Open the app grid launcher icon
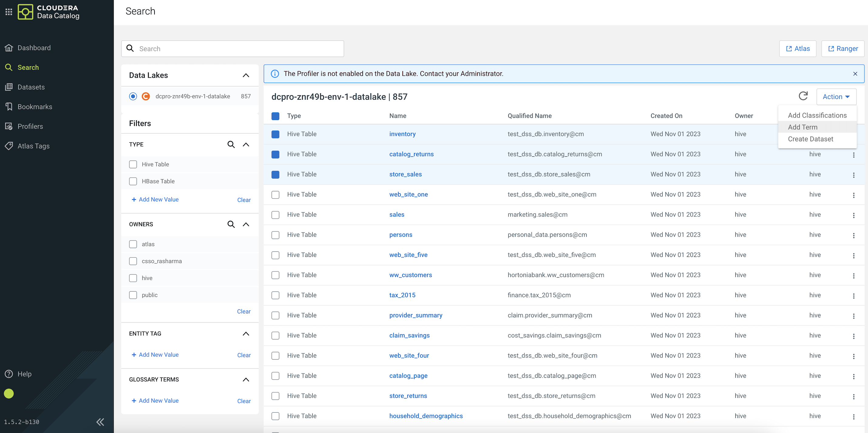This screenshot has height=433, width=868. pyautogui.click(x=9, y=12)
